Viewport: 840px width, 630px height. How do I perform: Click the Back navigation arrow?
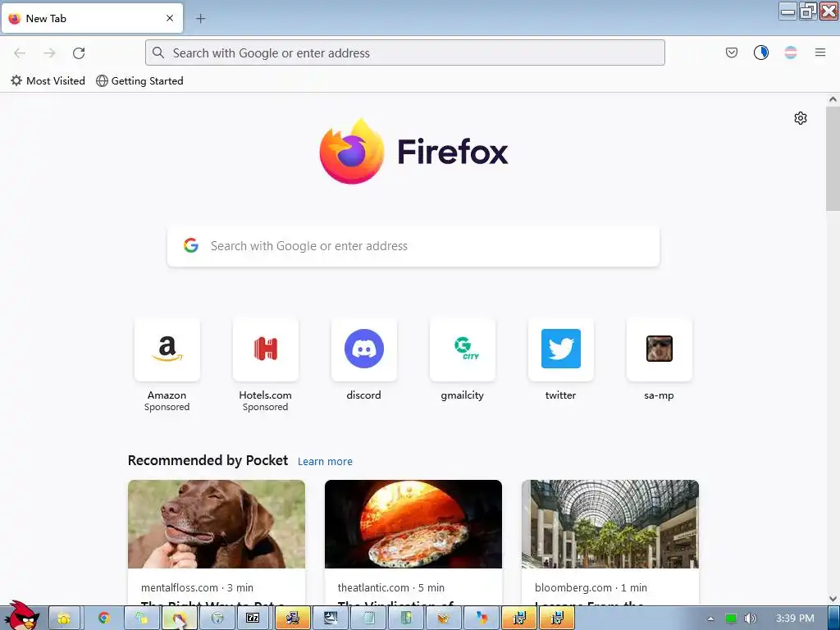pyautogui.click(x=20, y=53)
